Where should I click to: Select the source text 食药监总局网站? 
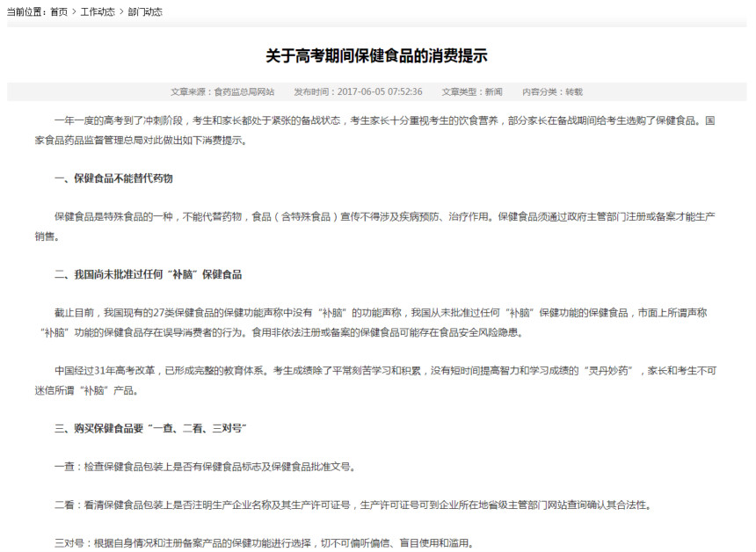tap(244, 92)
